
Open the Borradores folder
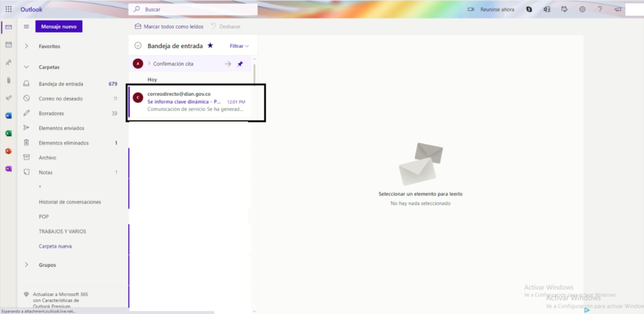[x=51, y=113]
